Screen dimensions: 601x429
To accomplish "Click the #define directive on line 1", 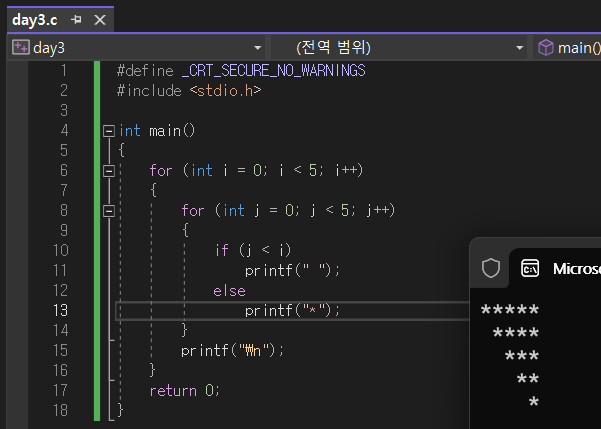I will [x=145, y=71].
